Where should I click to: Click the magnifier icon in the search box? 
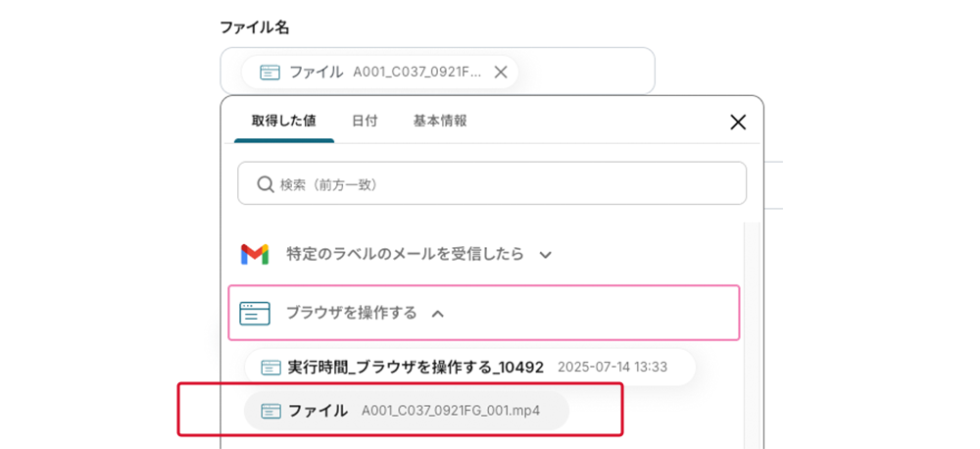[x=265, y=184]
